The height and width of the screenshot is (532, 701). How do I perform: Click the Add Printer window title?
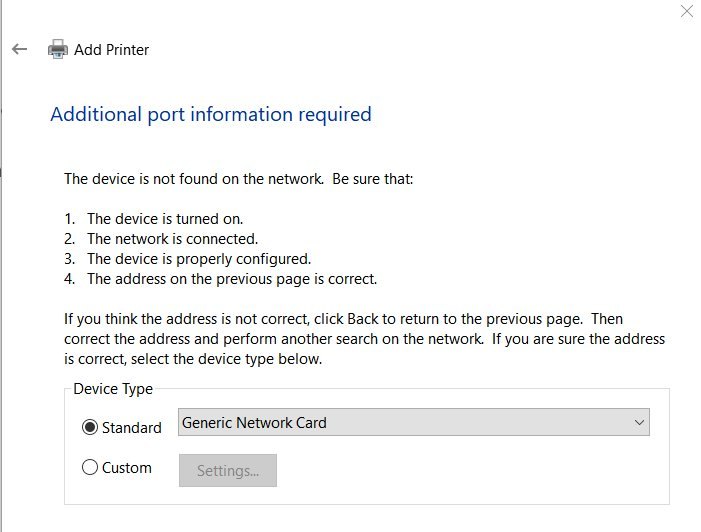pyautogui.click(x=111, y=49)
